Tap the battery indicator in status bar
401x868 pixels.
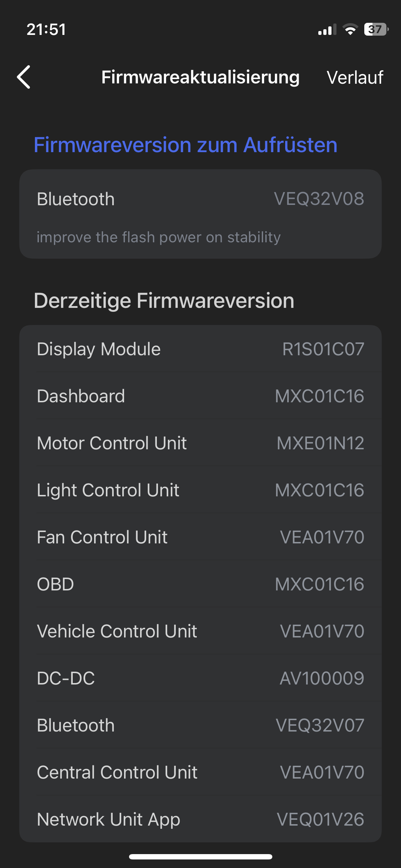point(376,30)
